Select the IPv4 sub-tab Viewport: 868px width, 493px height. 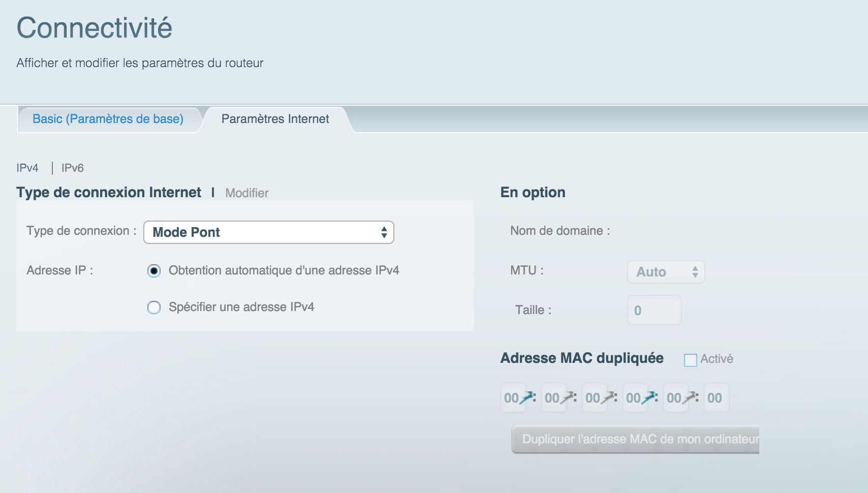click(x=27, y=168)
